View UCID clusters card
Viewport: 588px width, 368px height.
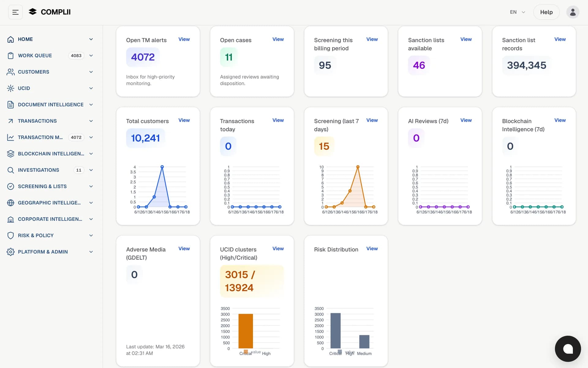pyautogui.click(x=278, y=249)
